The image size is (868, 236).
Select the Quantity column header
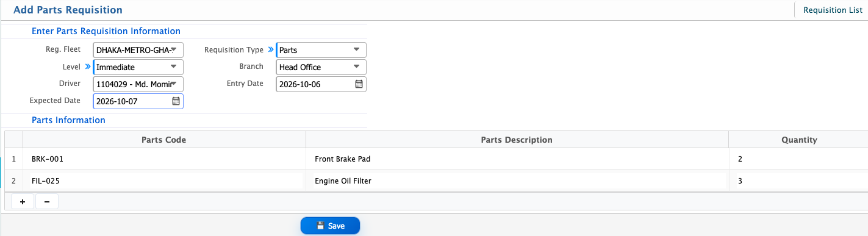[799, 140]
